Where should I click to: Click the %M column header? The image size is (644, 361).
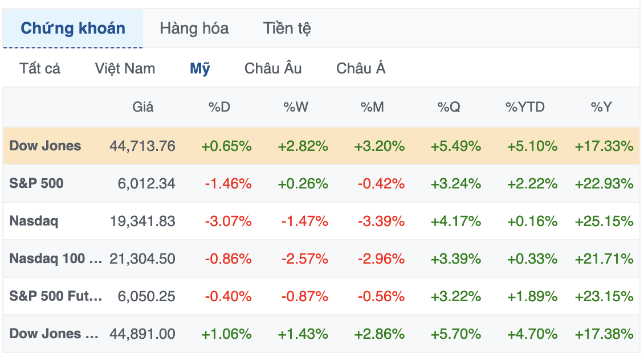372,106
